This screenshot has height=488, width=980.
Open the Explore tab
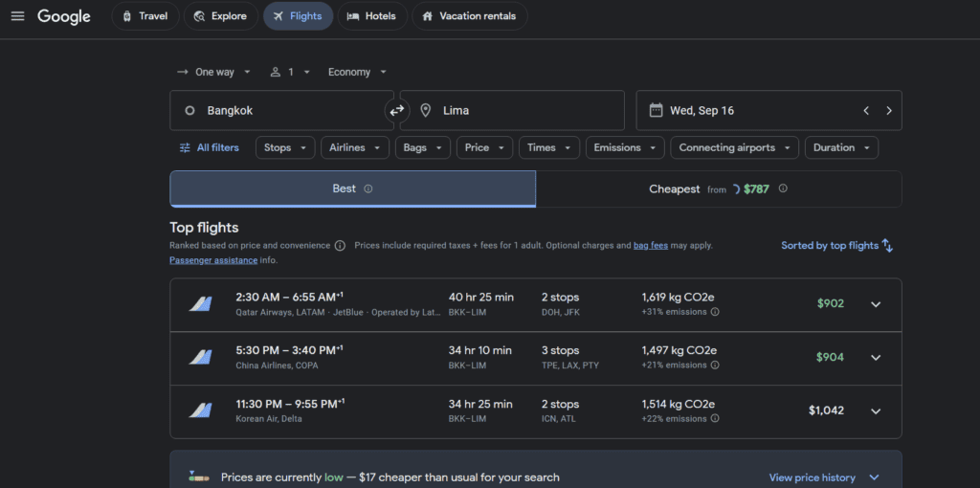[221, 16]
